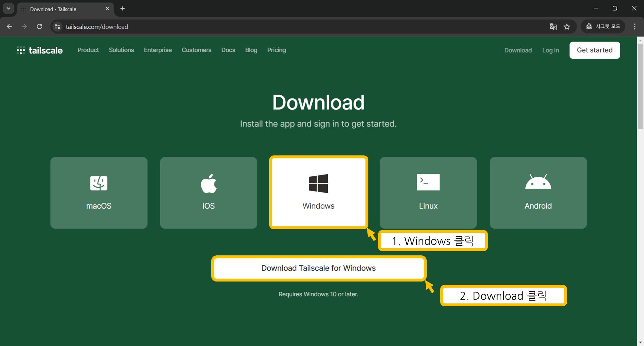Select the Android platform card
Screen dimensions: 644x346
[x=538, y=193]
